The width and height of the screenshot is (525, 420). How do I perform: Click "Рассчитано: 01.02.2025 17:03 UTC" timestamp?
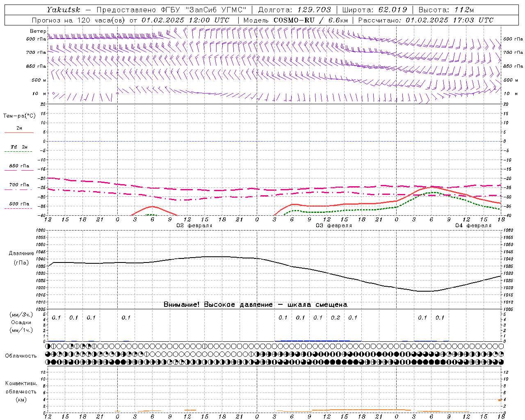pyautogui.click(x=426, y=20)
